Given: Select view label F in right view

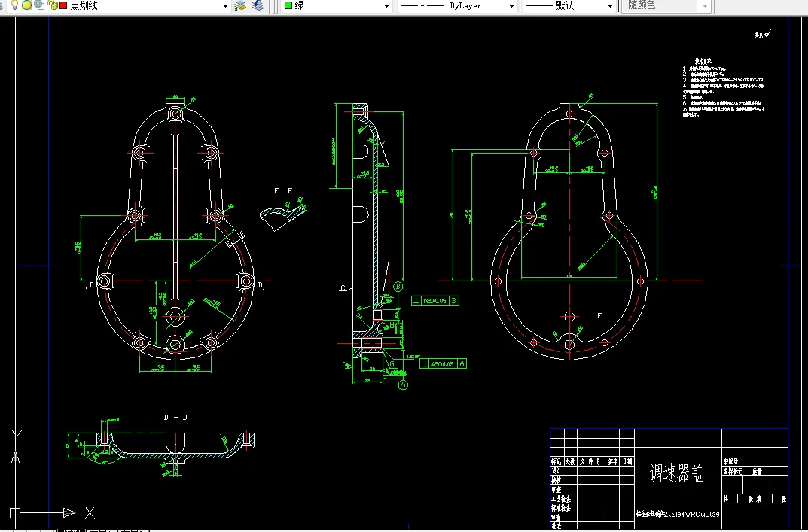Looking at the screenshot, I should [x=599, y=316].
